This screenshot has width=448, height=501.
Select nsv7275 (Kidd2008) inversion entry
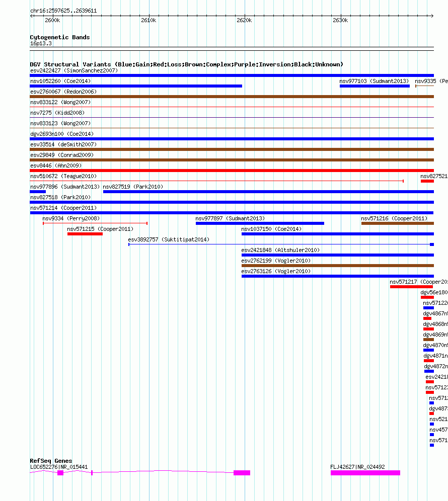click(x=57, y=113)
